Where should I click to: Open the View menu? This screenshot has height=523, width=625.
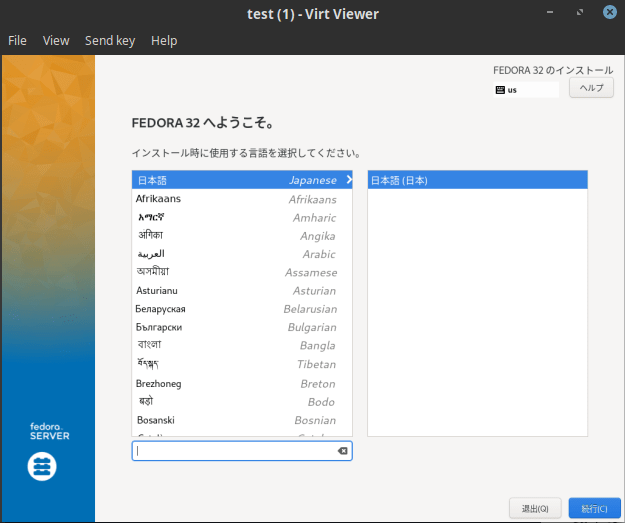(x=56, y=41)
